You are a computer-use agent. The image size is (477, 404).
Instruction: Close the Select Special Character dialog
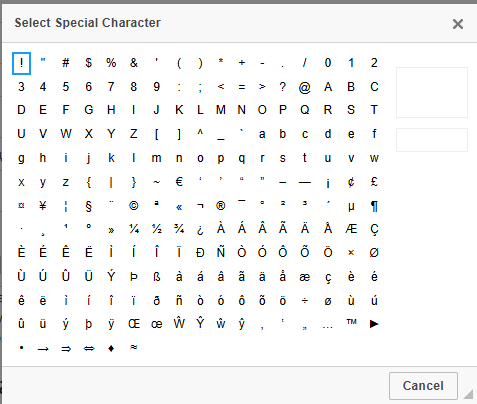458,24
